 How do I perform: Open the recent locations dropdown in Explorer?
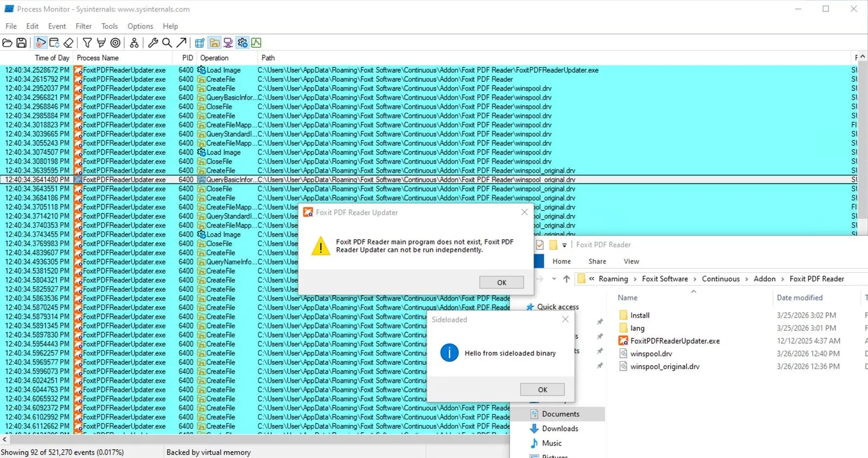tap(554, 279)
